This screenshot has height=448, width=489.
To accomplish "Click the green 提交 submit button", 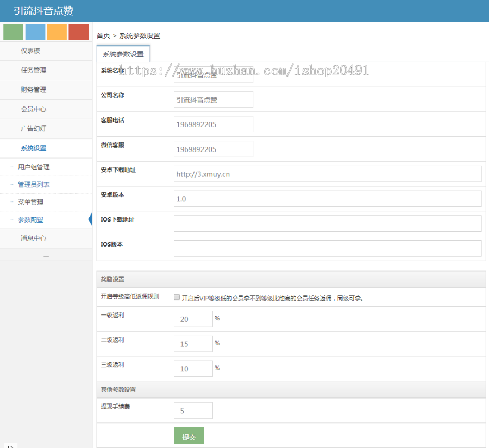I will pos(189,437).
